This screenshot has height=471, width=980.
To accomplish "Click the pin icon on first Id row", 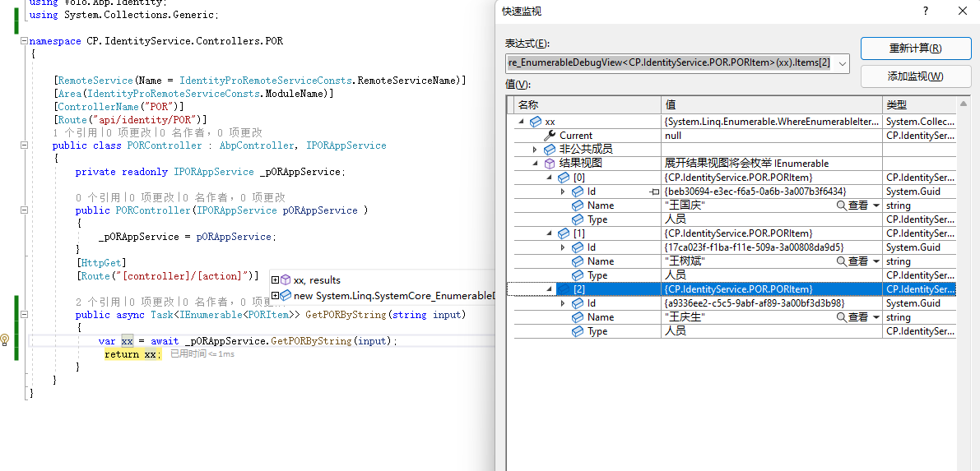I will click(655, 192).
